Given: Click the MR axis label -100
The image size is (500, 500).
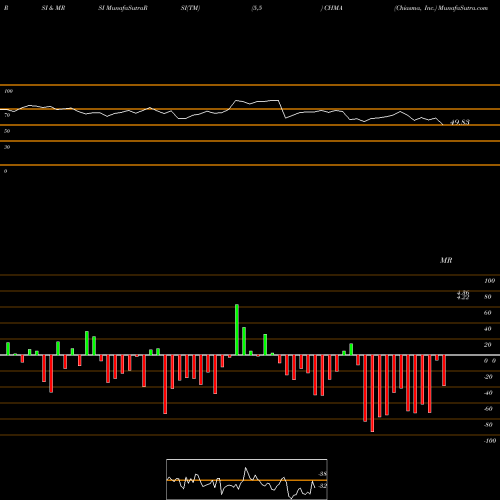Looking at the screenshot, I should [x=490, y=441].
